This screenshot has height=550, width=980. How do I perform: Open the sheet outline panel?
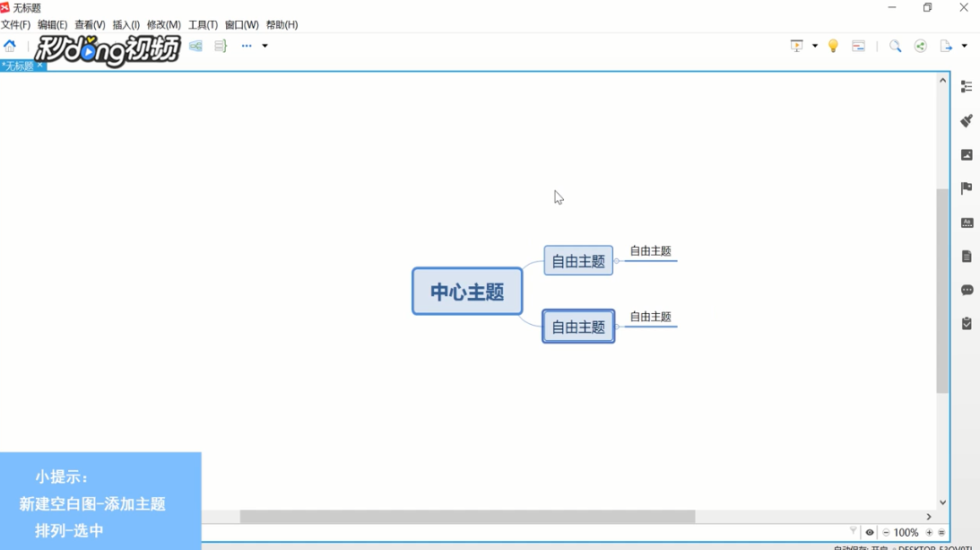tap(967, 86)
